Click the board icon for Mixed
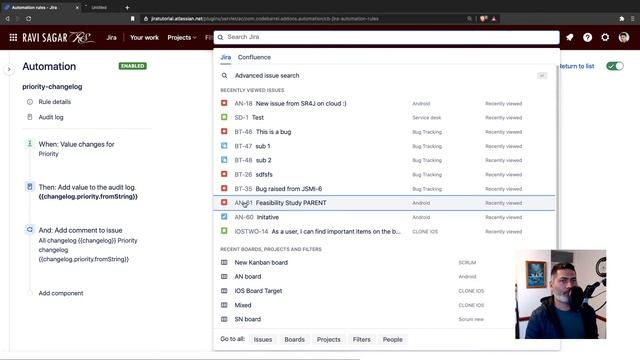Viewport: 640px width, 360px height. pos(224,305)
